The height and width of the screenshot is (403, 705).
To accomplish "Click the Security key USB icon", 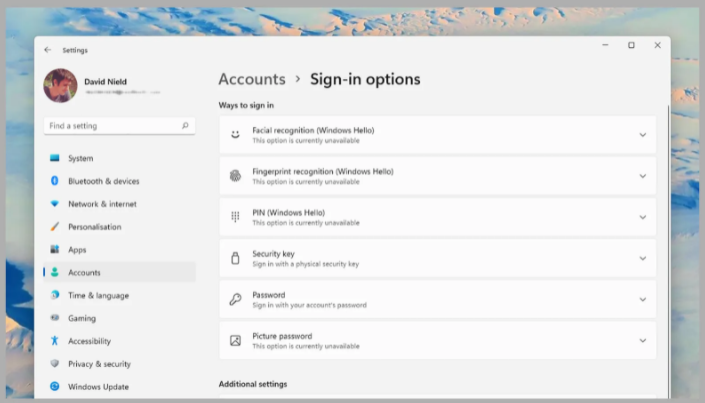I will [x=235, y=258].
